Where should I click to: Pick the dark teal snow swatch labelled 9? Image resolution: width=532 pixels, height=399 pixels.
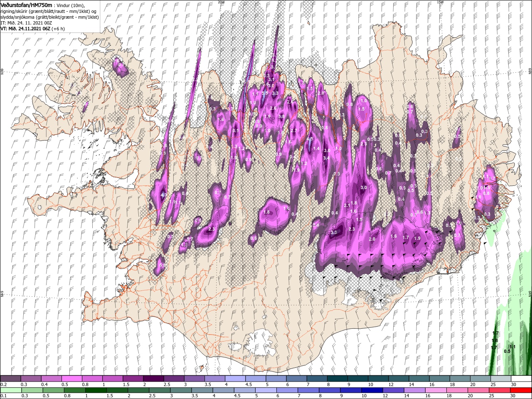point(358,379)
